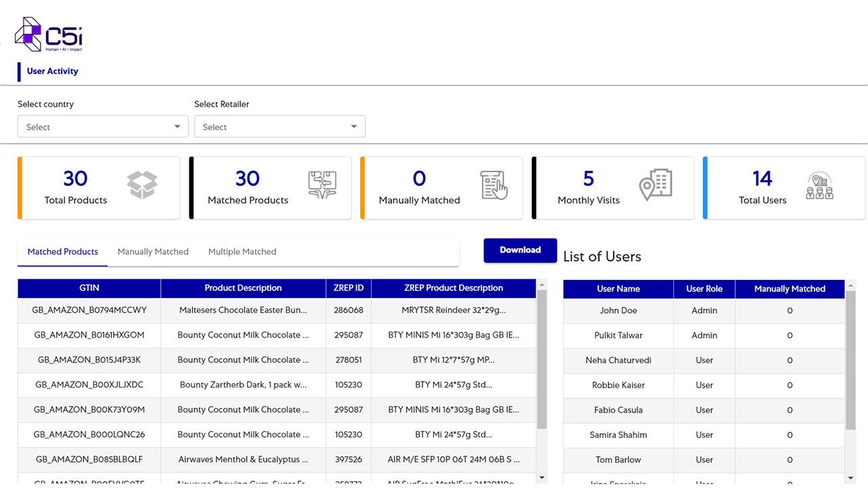Select GTIN GB_AMAZON_B00K73Y09M
Screen dimensions: 868x488
90,410
